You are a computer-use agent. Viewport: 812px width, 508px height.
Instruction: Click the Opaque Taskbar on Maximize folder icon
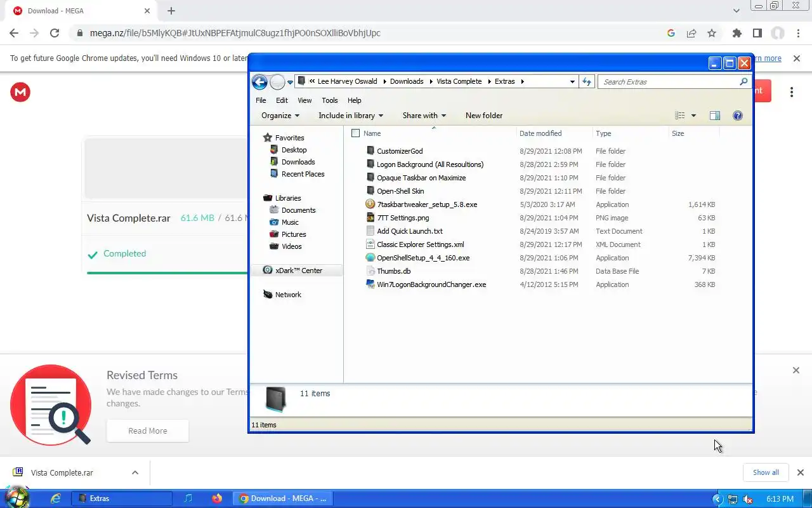(x=370, y=178)
